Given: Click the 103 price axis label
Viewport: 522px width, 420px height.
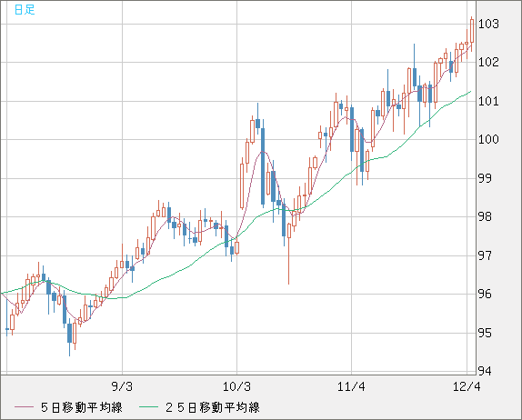Looking at the screenshot, I should (488, 24).
